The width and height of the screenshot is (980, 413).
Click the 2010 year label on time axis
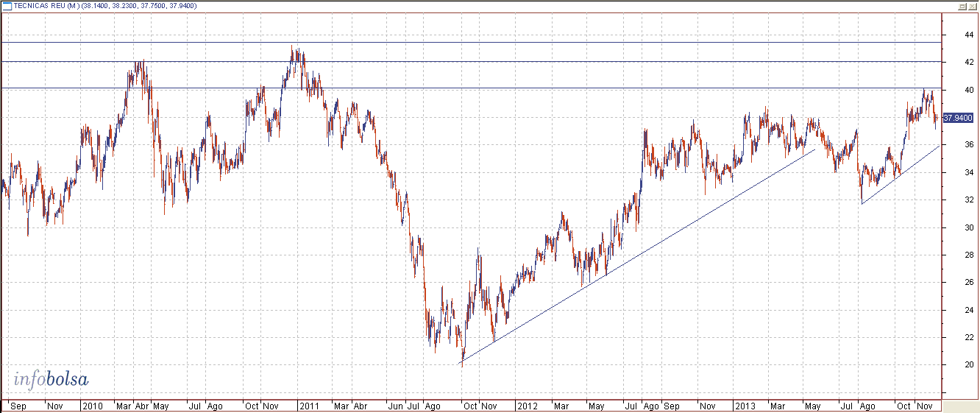click(x=93, y=406)
